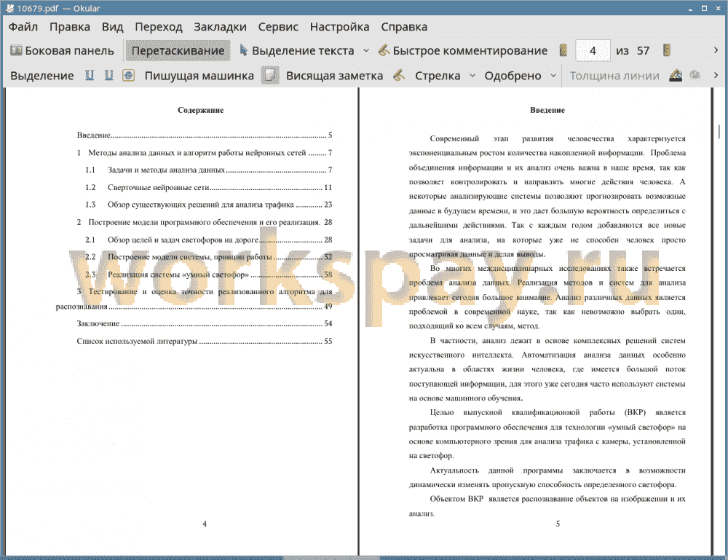Select the Выделение highlighter tool
The image size is (728, 560).
[41, 76]
